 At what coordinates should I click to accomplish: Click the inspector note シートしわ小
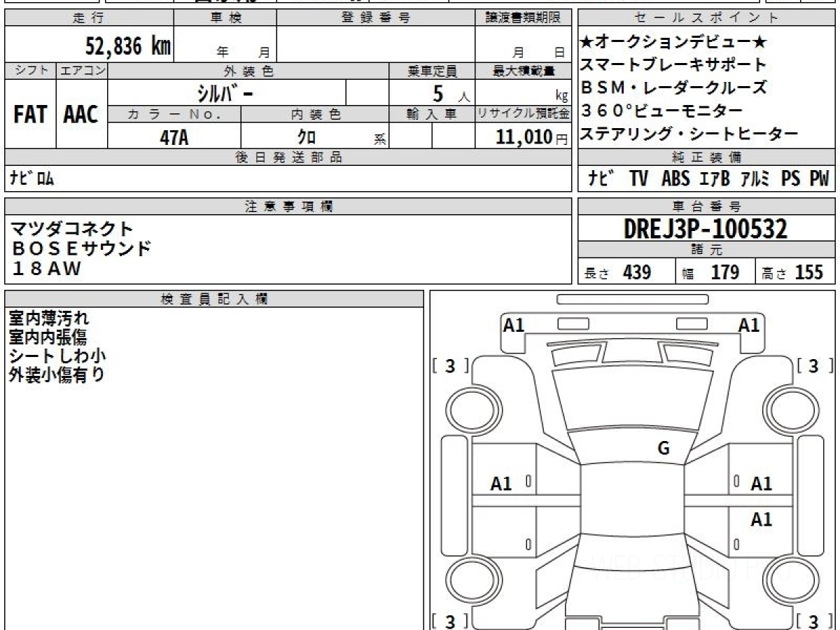57,356
